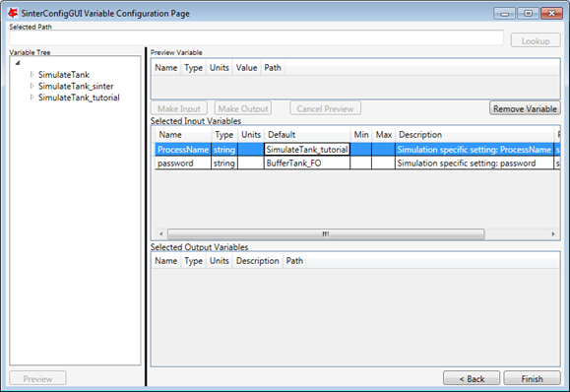The width and height of the screenshot is (570, 392).
Task: Click the Make Output button
Action: tap(243, 108)
